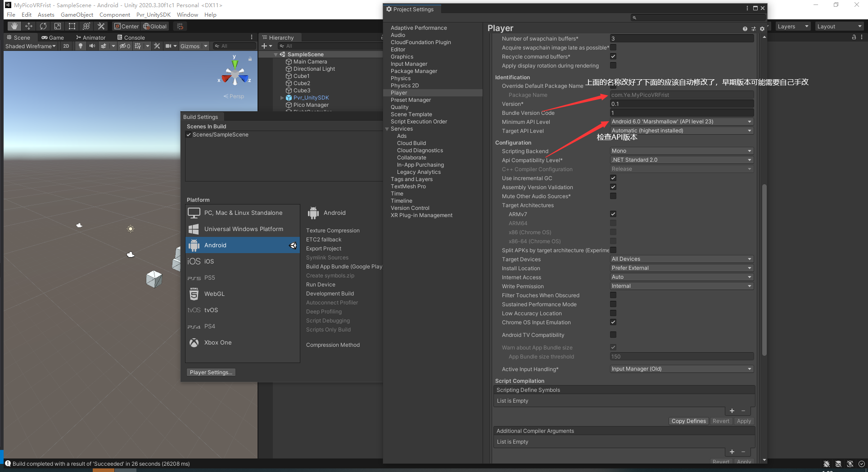
Task: Toggle Global handle rotation
Action: [x=155, y=26]
